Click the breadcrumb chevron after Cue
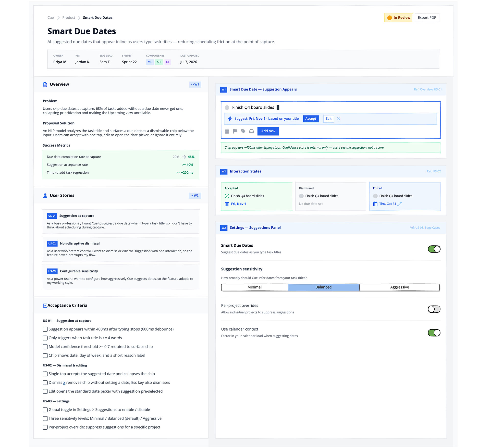Screen dimensions: 490x448 pos(58,18)
